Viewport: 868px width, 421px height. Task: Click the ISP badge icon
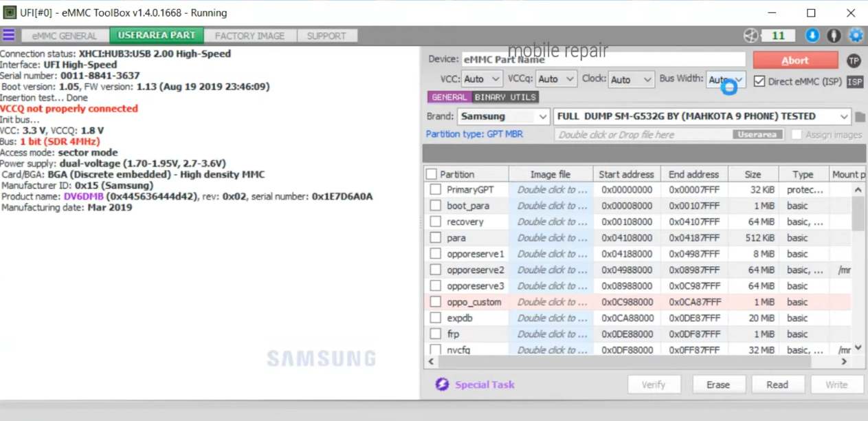[854, 81]
